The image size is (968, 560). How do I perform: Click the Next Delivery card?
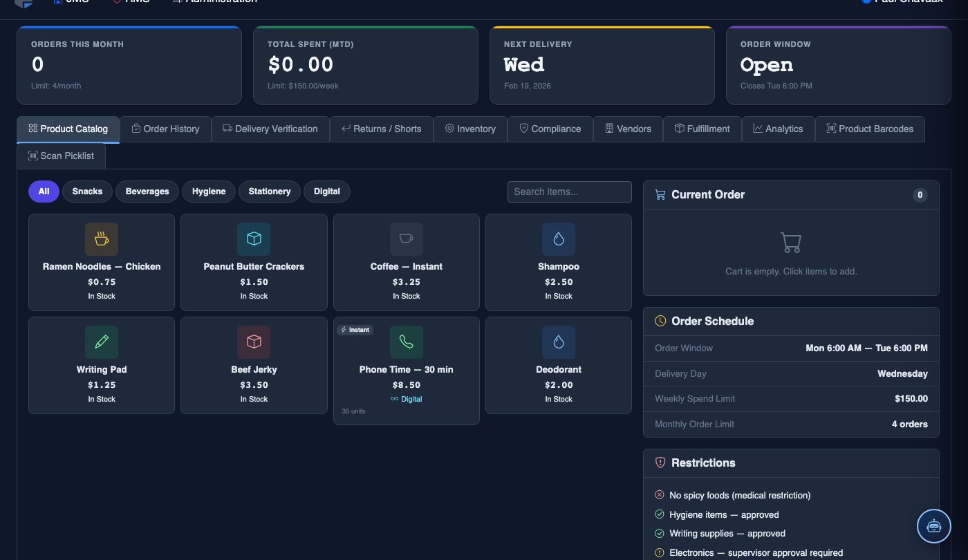coord(602,66)
